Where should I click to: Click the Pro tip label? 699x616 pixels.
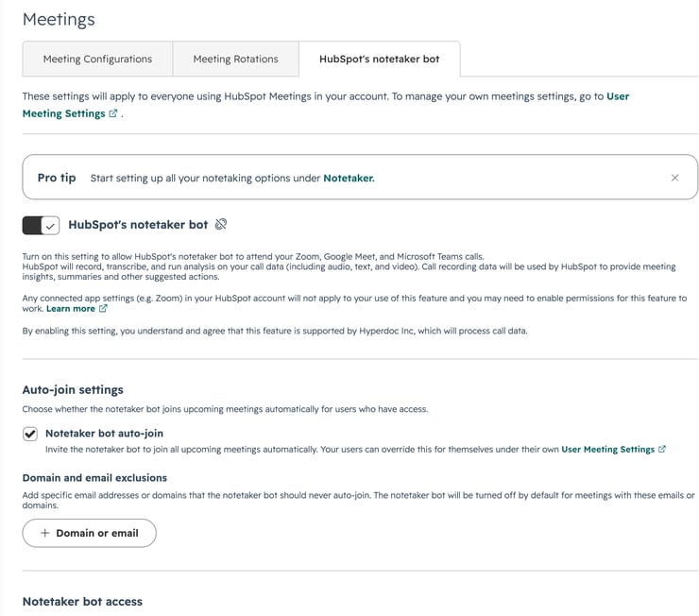click(57, 178)
